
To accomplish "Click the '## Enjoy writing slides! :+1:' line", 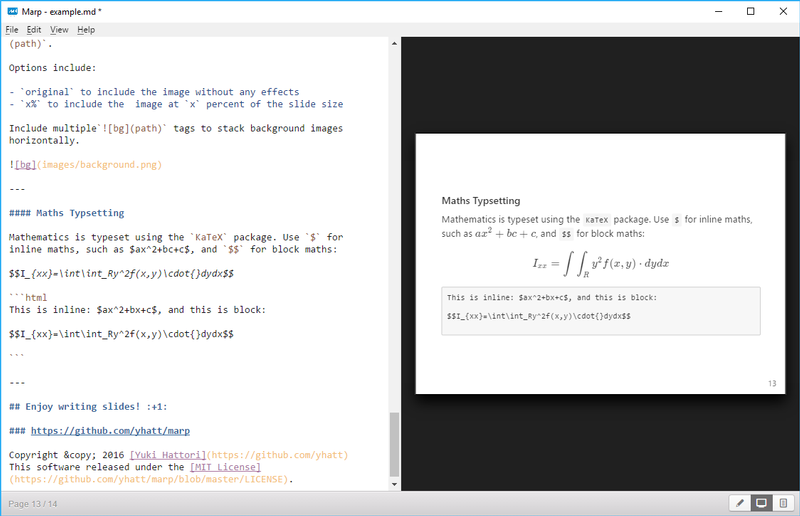I will click(88, 407).
